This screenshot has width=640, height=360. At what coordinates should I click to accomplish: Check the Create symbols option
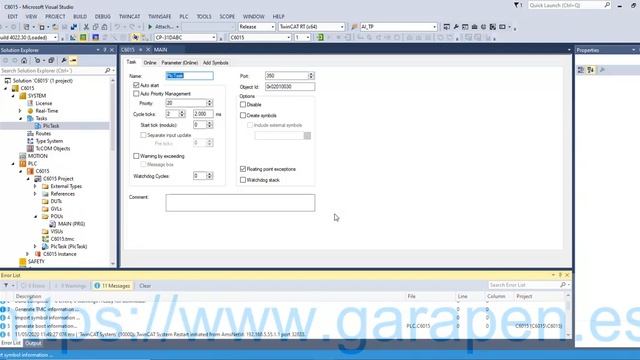(x=243, y=116)
